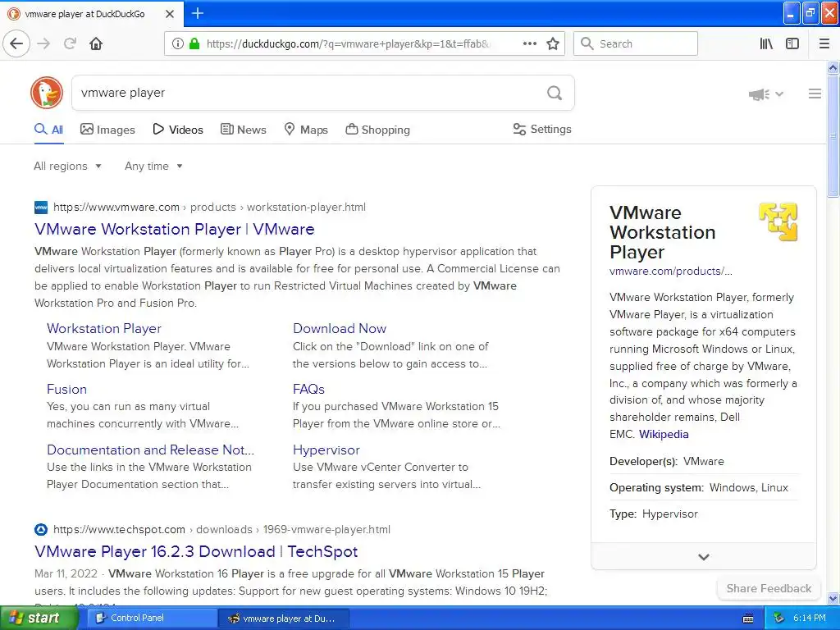Click the 6:14 PM taskbar clock
This screenshot has width=840, height=630.
pos(809,619)
